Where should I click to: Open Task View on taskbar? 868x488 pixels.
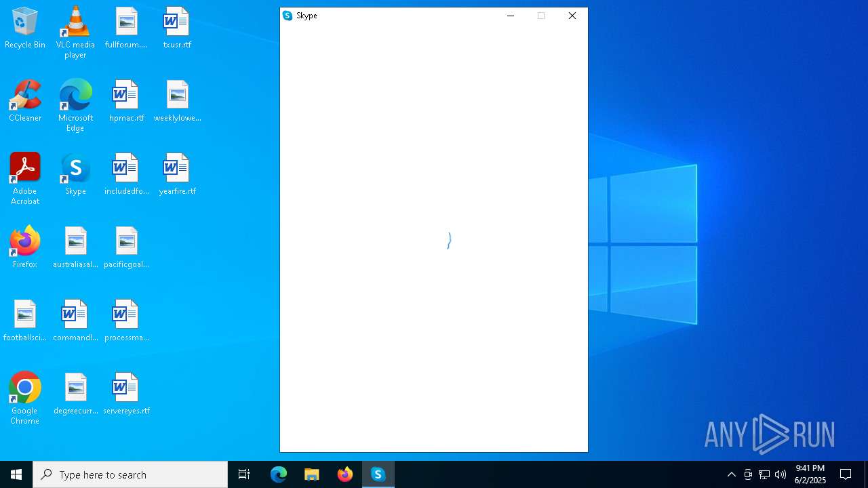pyautogui.click(x=244, y=474)
